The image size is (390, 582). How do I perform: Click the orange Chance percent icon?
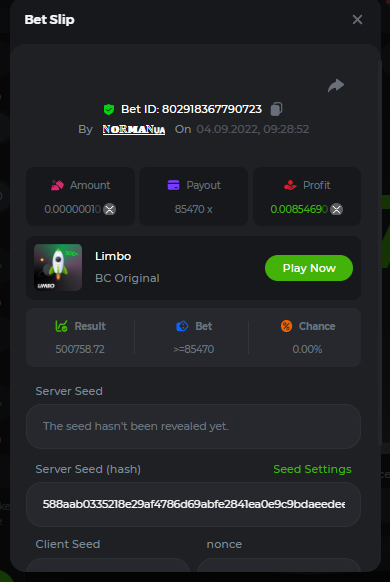[x=286, y=326]
